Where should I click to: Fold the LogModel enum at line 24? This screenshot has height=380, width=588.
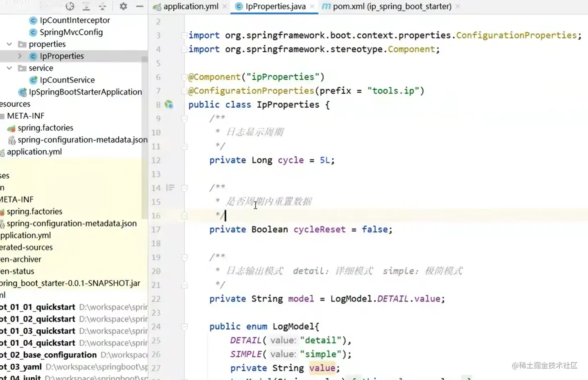click(185, 327)
